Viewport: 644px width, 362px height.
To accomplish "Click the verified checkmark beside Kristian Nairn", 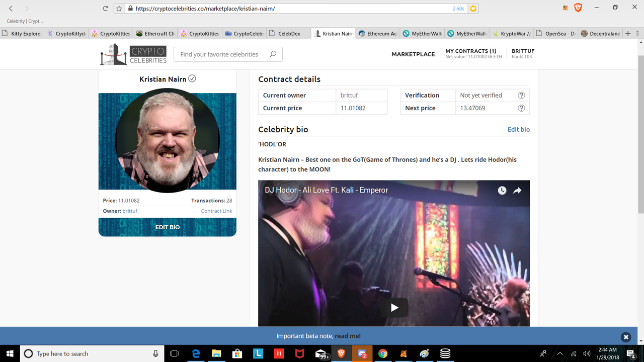I will point(192,79).
